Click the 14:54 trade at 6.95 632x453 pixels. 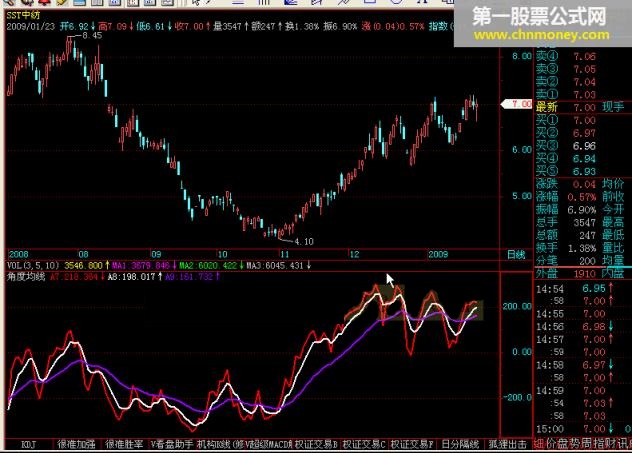click(576, 289)
